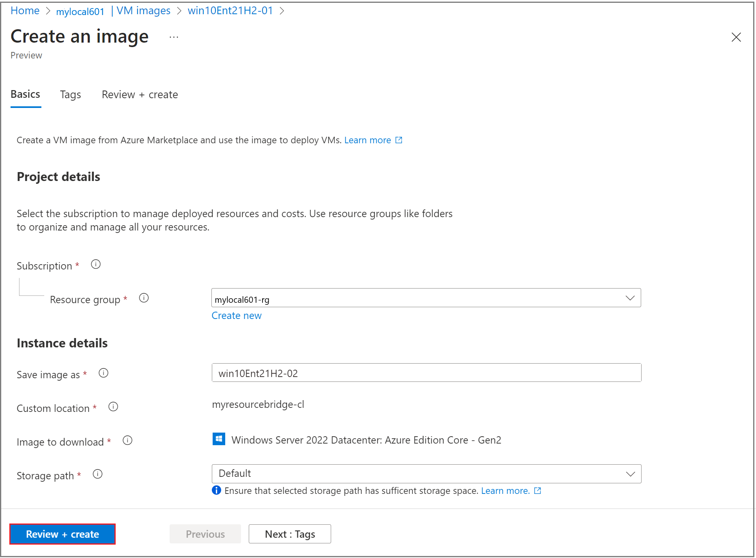Click the Save image as info icon

[103, 373]
